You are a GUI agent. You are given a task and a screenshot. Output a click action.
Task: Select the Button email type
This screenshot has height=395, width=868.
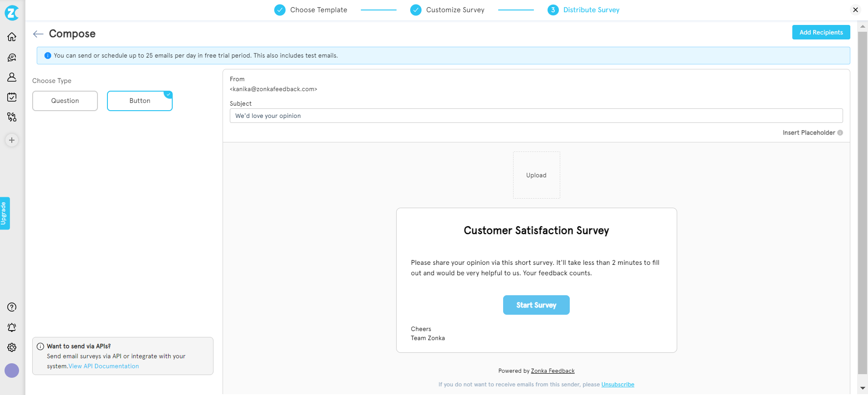click(x=140, y=101)
